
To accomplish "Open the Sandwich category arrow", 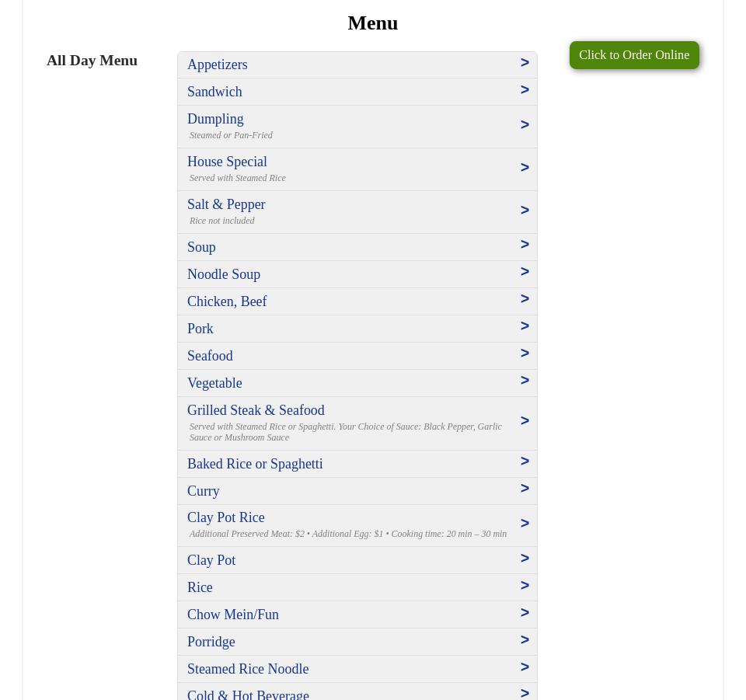I will pos(525,90).
